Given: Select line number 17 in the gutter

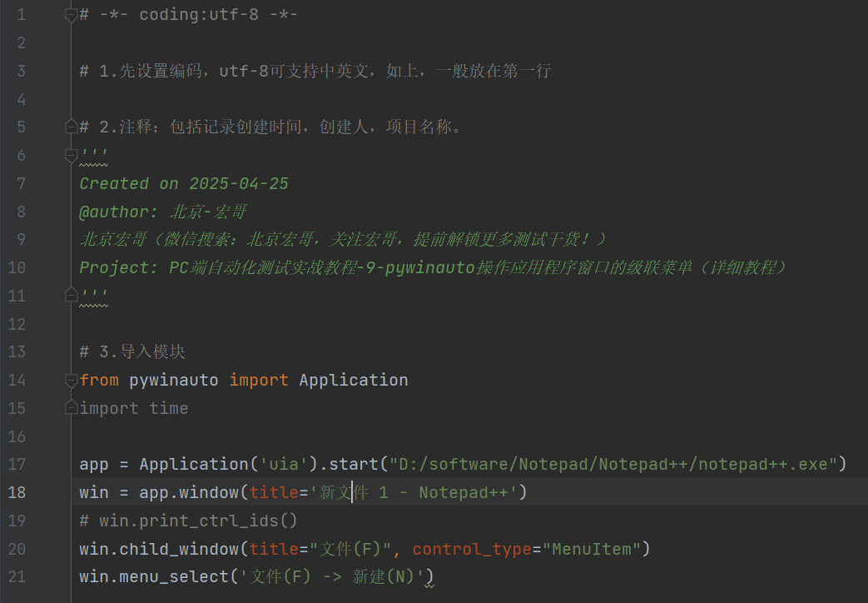Looking at the screenshot, I should tap(17, 464).
